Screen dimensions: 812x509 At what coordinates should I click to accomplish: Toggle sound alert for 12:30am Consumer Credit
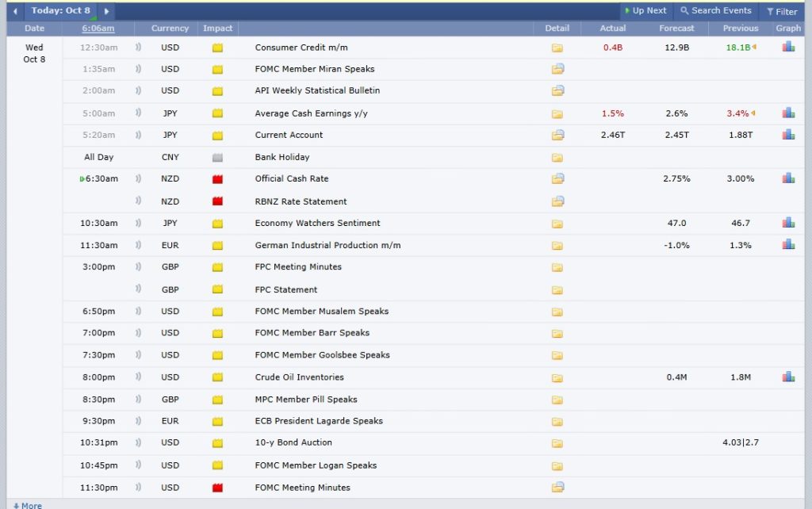click(138, 48)
